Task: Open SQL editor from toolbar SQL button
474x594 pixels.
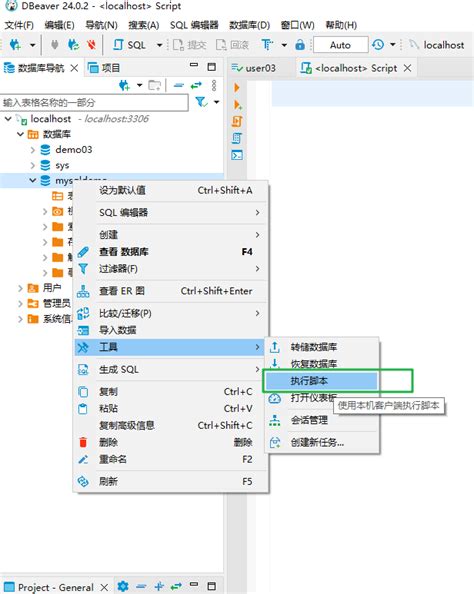Action: click(130, 45)
